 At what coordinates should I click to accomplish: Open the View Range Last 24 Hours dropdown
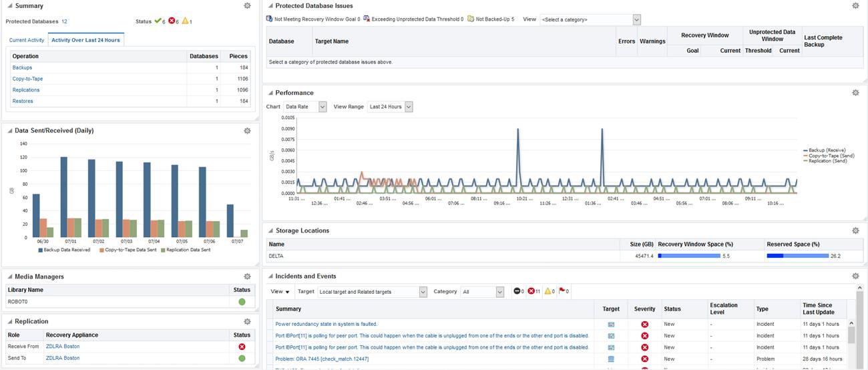click(391, 107)
